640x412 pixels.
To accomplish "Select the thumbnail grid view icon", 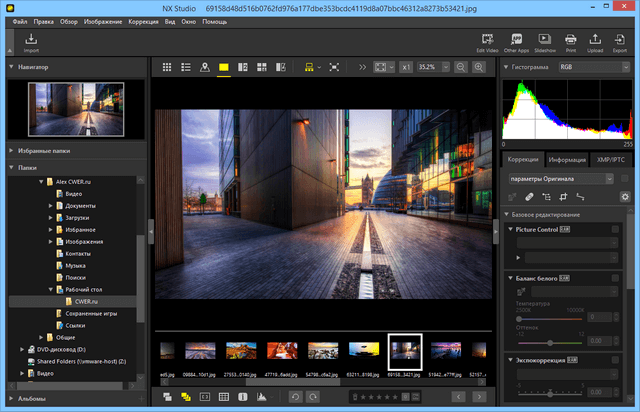I will pos(165,67).
